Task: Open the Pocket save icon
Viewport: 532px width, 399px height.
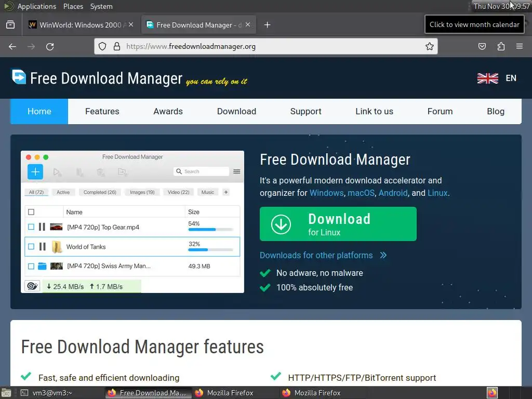Action: (482, 46)
